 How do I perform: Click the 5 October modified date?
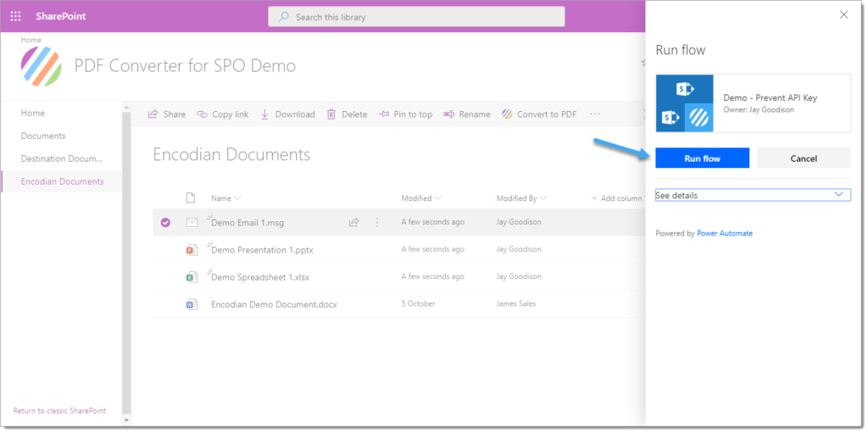click(418, 303)
